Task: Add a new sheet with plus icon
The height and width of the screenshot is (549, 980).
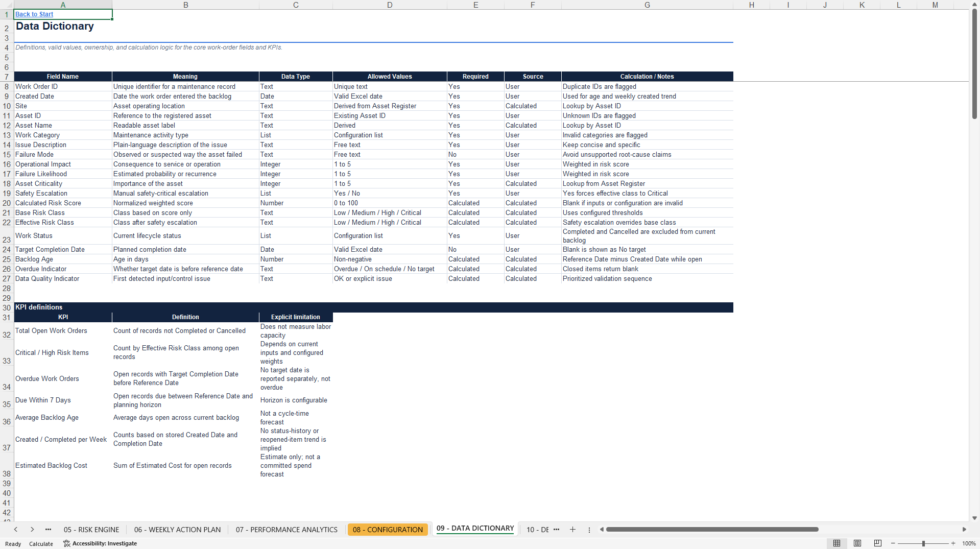Action: tap(572, 530)
